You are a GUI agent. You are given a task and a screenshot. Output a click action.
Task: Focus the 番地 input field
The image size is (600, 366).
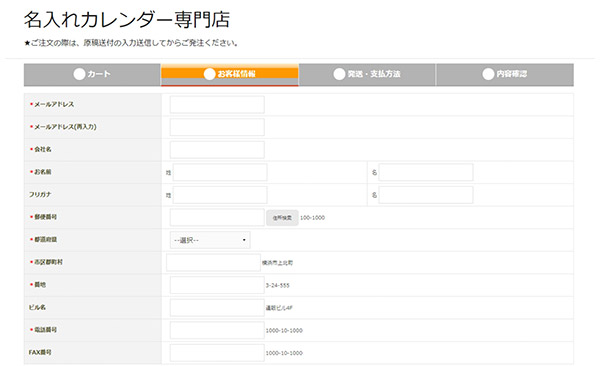[x=217, y=285]
